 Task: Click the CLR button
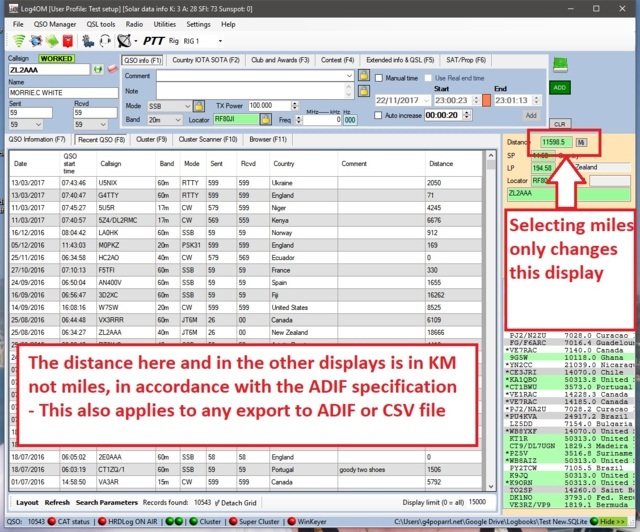(x=560, y=124)
